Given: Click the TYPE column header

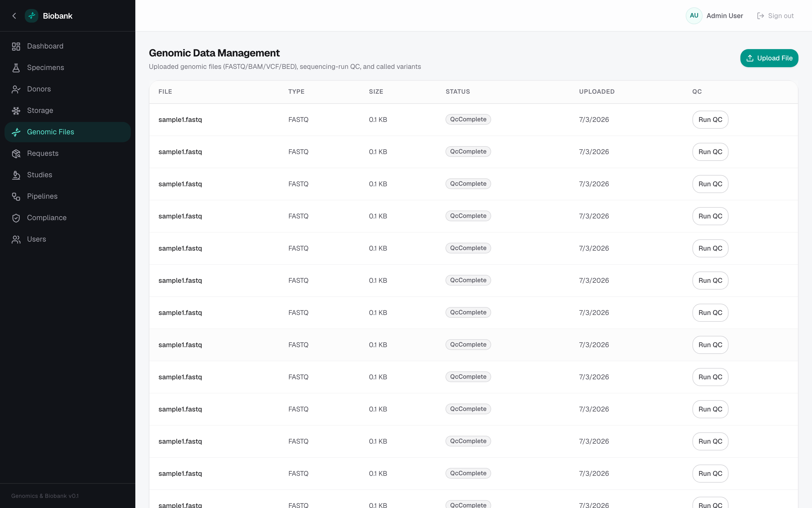Looking at the screenshot, I should [x=296, y=92].
